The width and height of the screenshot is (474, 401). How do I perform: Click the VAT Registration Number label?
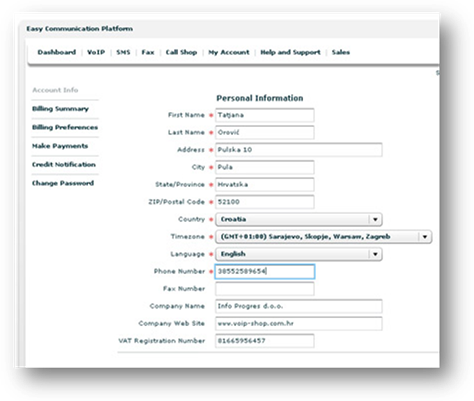coord(162,341)
